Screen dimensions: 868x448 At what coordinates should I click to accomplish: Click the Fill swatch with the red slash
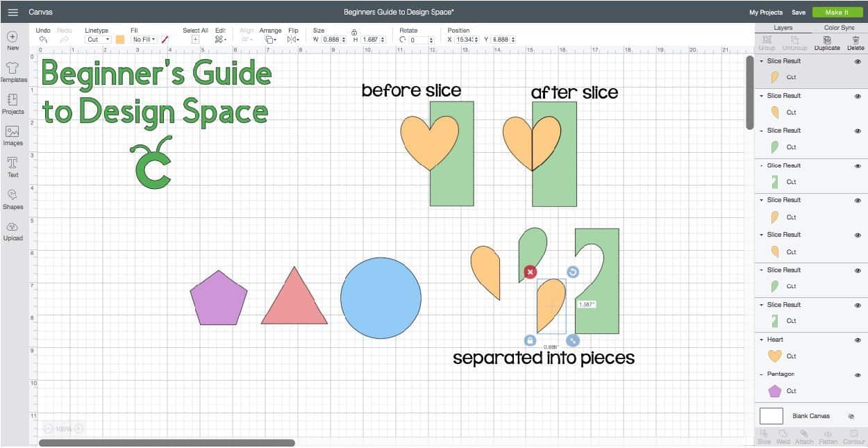click(165, 40)
